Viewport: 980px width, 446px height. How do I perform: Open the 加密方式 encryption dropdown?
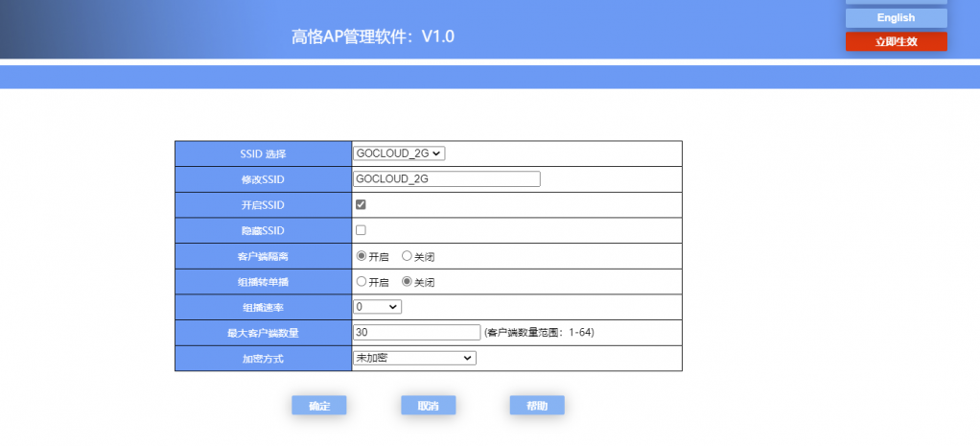click(414, 358)
